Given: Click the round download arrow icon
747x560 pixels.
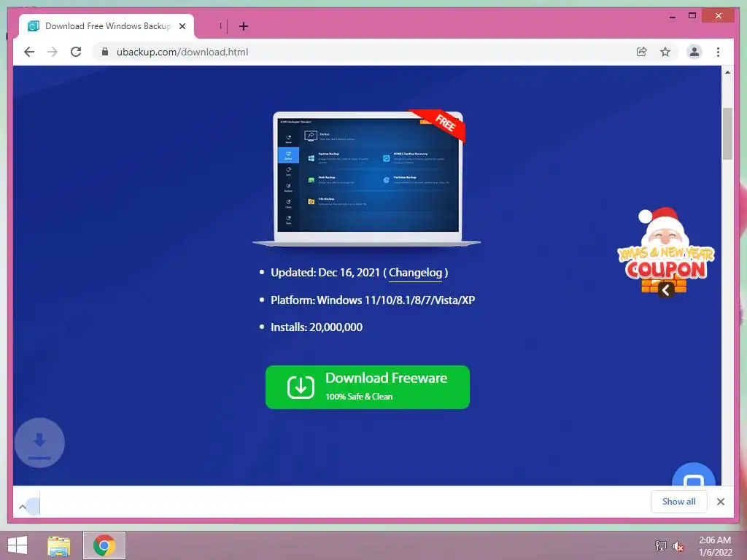Looking at the screenshot, I should point(39,443).
